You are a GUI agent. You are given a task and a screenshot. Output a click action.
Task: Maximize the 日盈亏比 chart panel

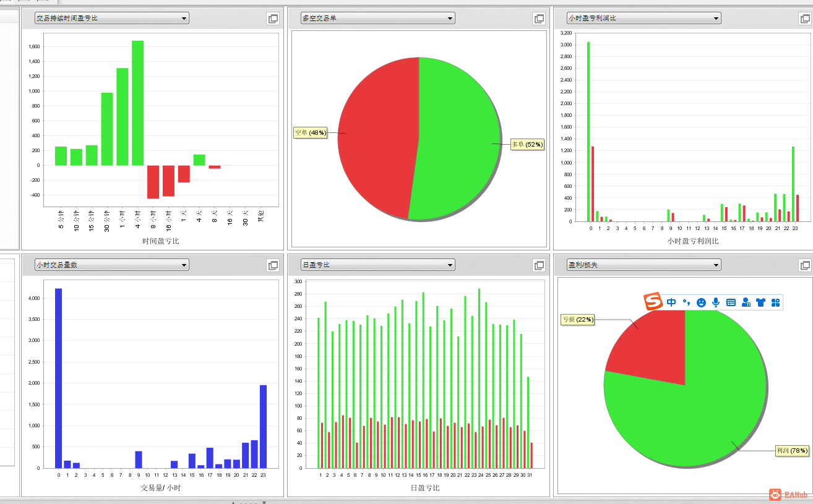[539, 265]
